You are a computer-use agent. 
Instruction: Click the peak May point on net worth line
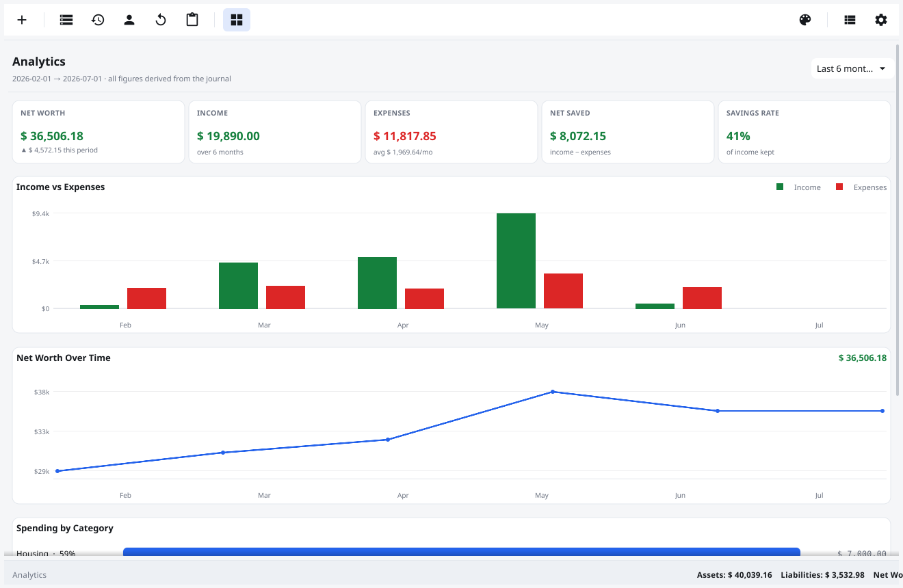[553, 392]
